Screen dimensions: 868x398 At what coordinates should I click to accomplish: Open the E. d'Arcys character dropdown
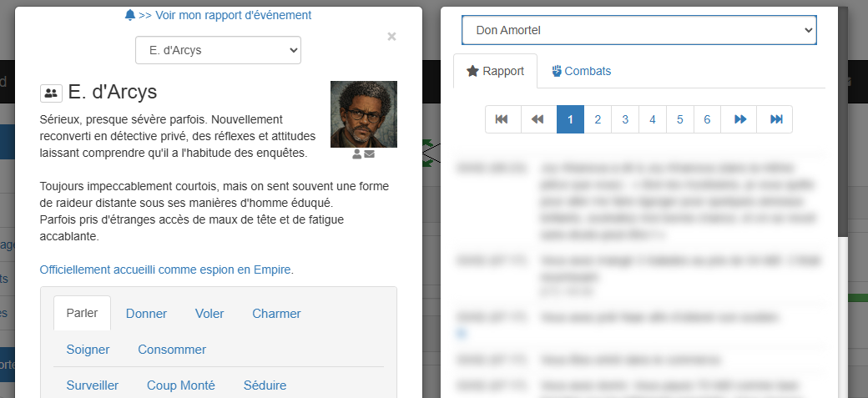coord(218,50)
